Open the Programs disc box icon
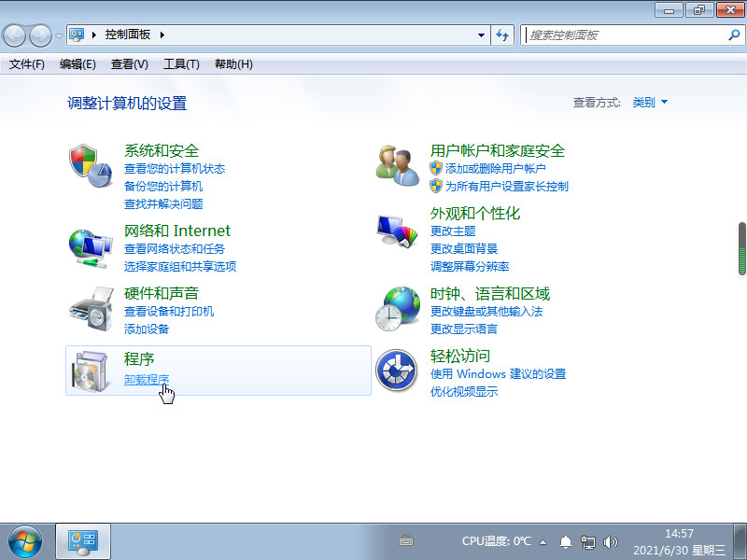 coord(91,371)
